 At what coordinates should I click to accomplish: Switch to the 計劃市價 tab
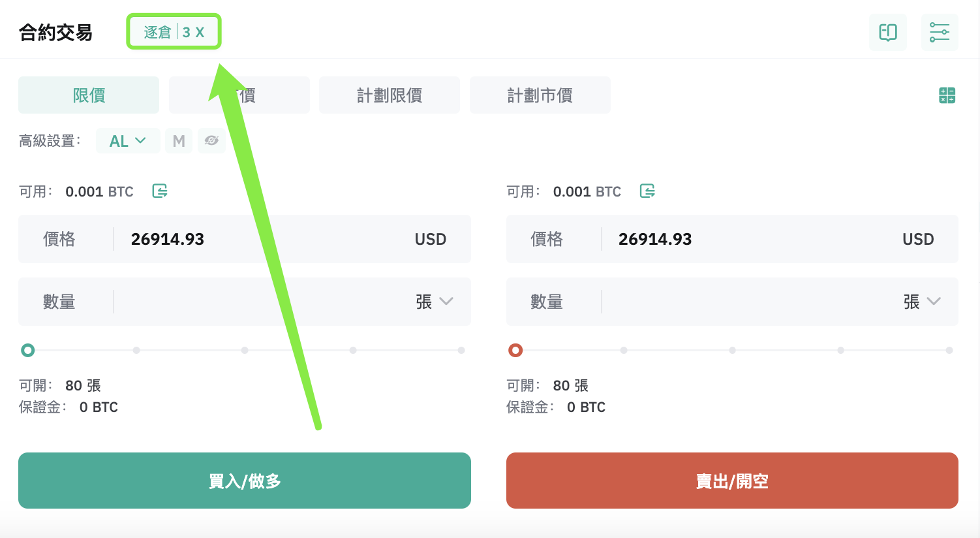[540, 95]
